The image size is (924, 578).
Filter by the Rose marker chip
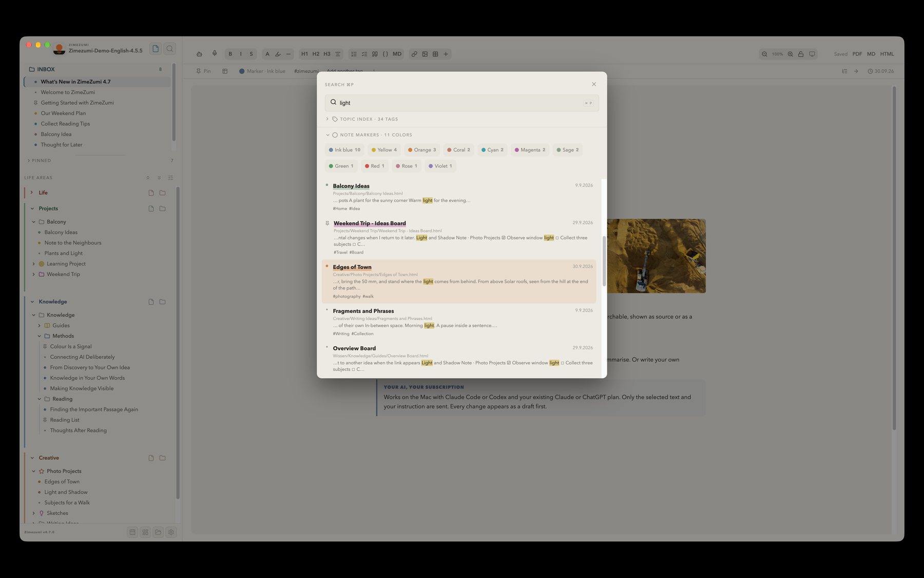coord(407,166)
